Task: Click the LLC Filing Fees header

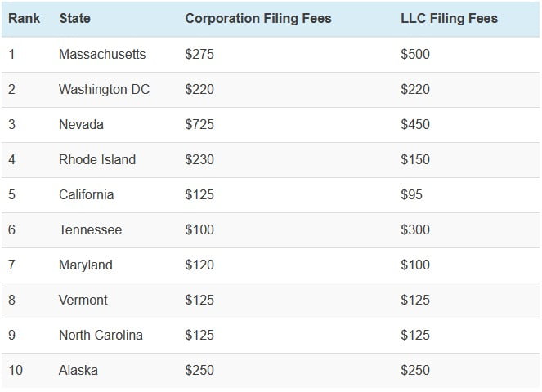Action: tap(449, 18)
